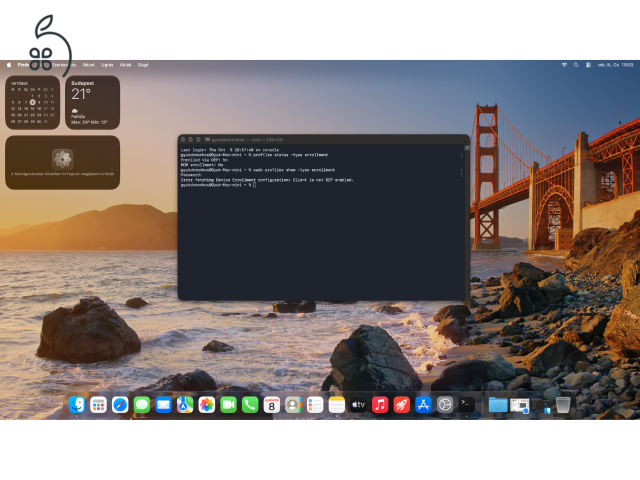This screenshot has height=480, width=640.
Task: Open the Messages app in dock
Action: tap(142, 405)
